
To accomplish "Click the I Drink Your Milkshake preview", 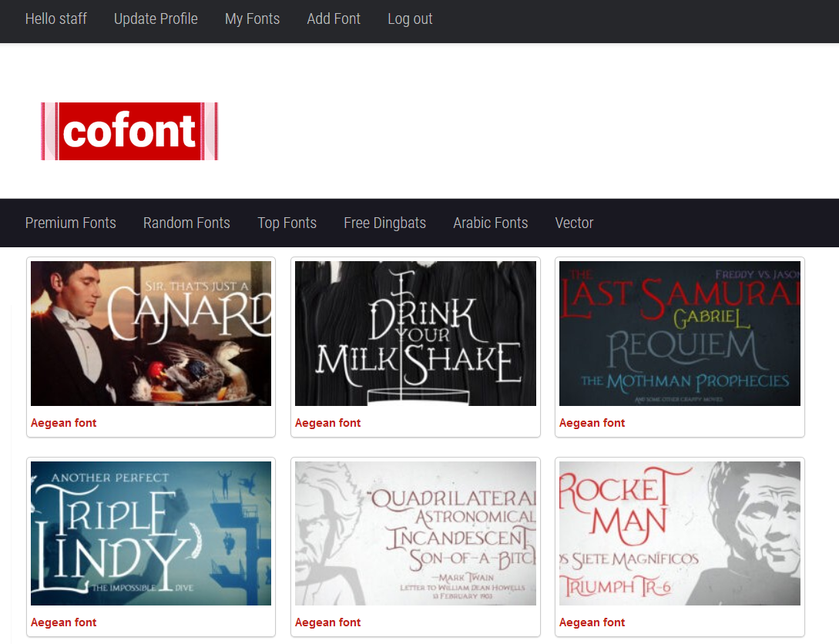I will point(415,333).
